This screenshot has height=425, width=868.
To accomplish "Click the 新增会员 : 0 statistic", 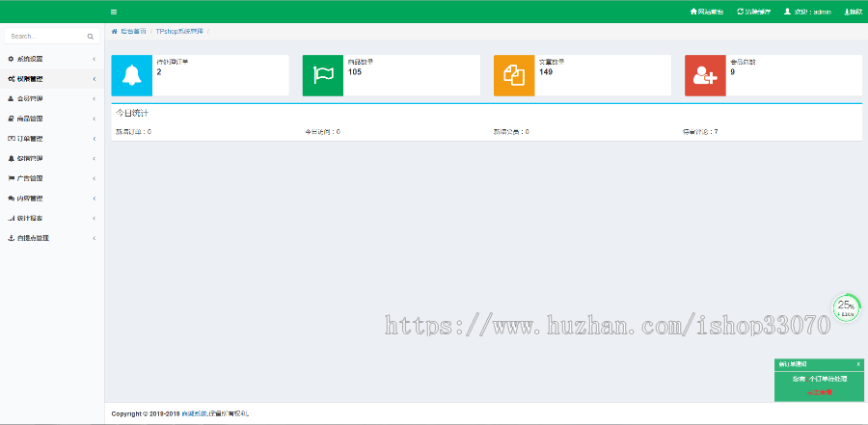I will (x=511, y=132).
